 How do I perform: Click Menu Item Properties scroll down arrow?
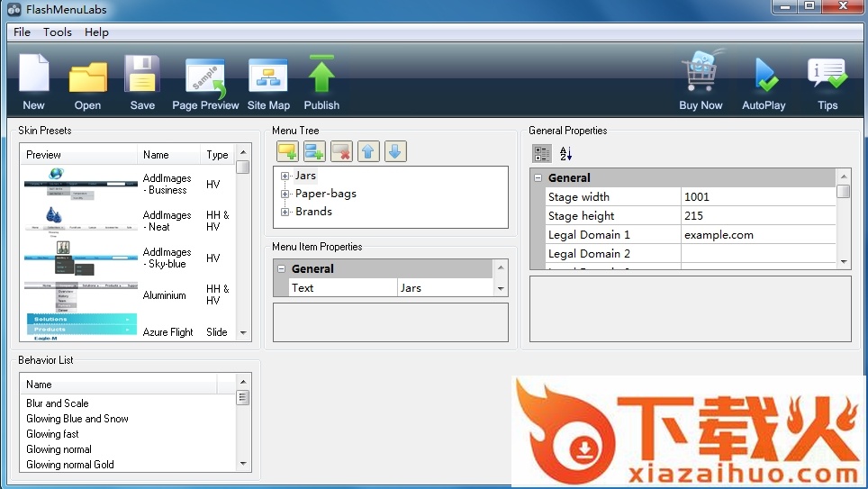coord(501,288)
